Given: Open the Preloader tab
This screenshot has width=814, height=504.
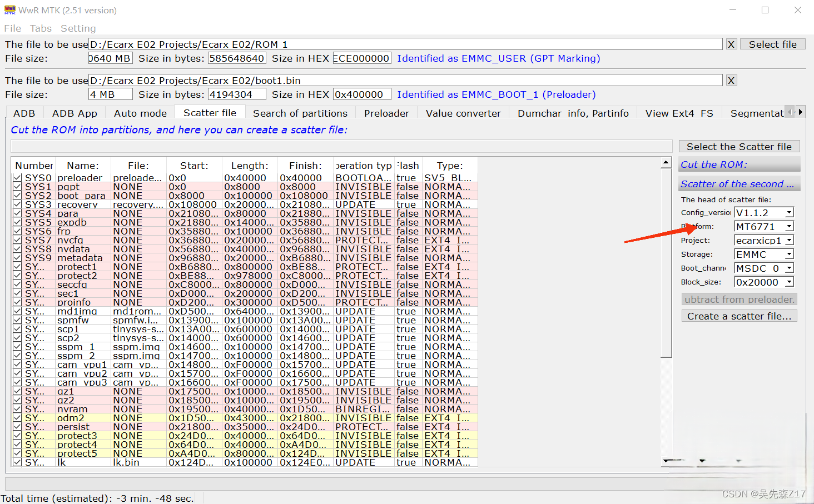Looking at the screenshot, I should point(386,113).
